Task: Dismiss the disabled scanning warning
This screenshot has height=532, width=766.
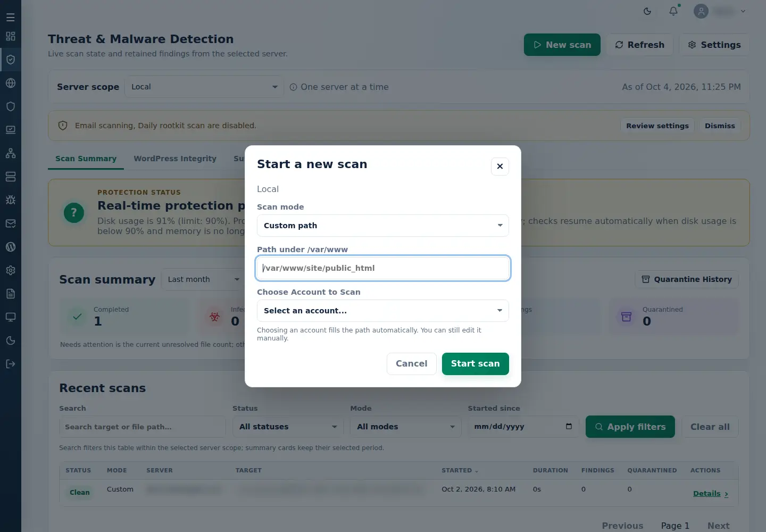Action: pos(720,126)
